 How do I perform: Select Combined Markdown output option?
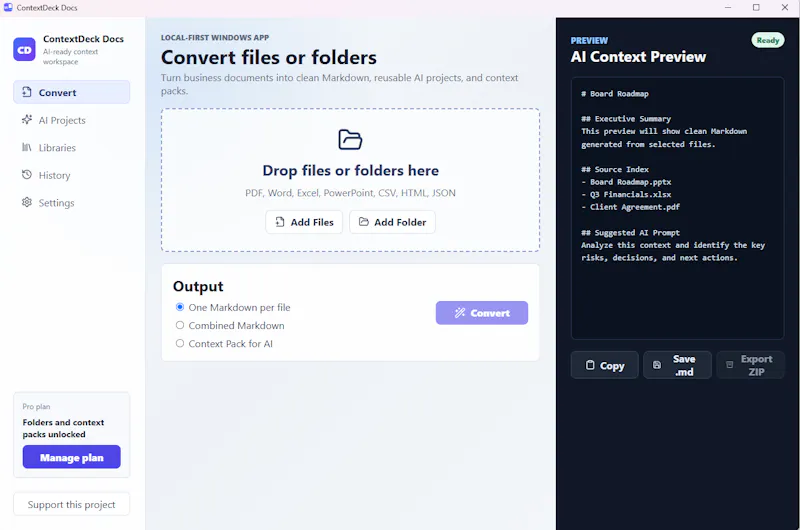180,325
